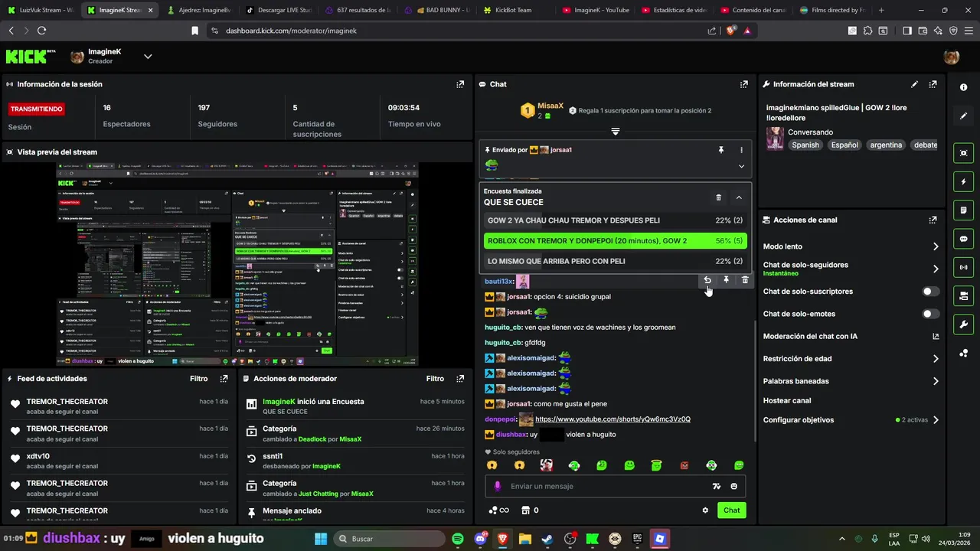980x551 pixels.
Task: Open Discord from taskbar
Action: (481, 539)
